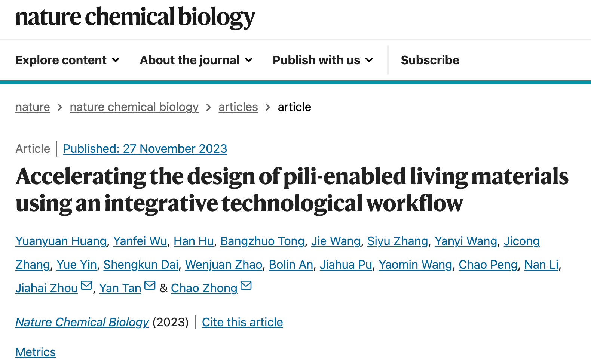The width and height of the screenshot is (591, 364).
Task: Open author Wenjuan Zhao's info
Action: (x=223, y=265)
